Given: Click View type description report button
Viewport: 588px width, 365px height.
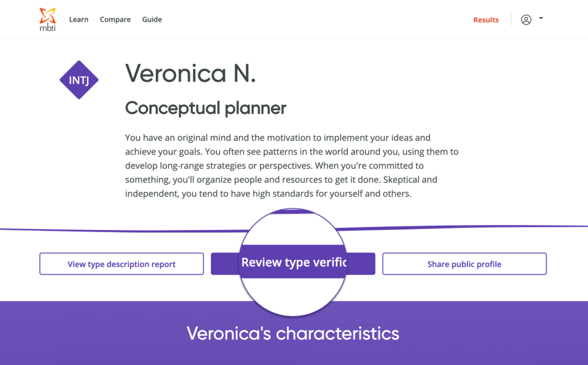Looking at the screenshot, I should coord(122,264).
